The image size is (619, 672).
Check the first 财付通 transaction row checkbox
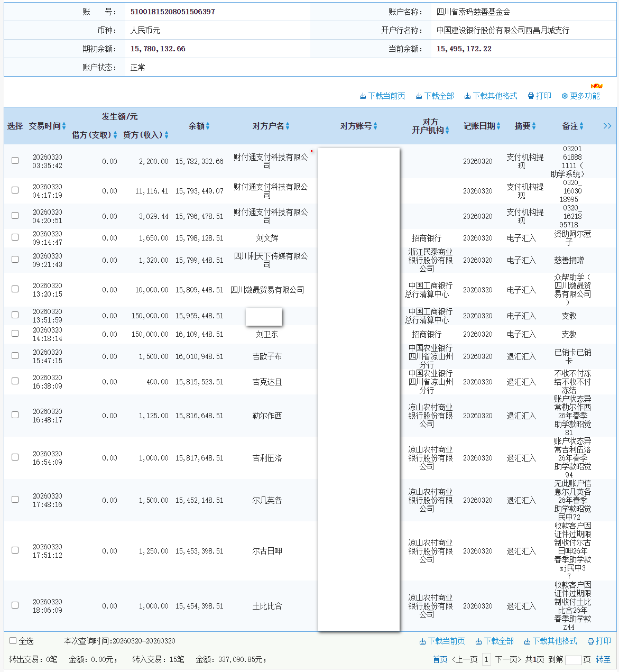[15, 161]
